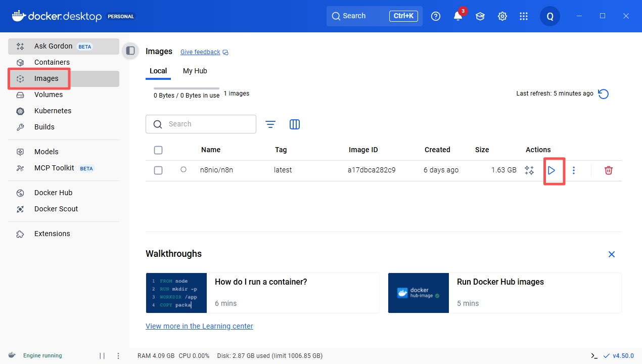Open the global Search box in header

375,16
